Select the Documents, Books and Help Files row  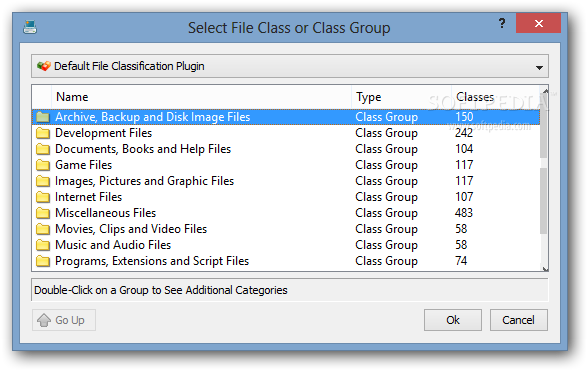286,149
